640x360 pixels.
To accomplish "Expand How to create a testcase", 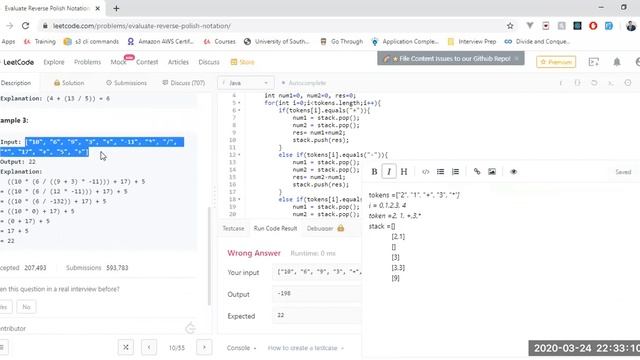I will tap(306, 348).
